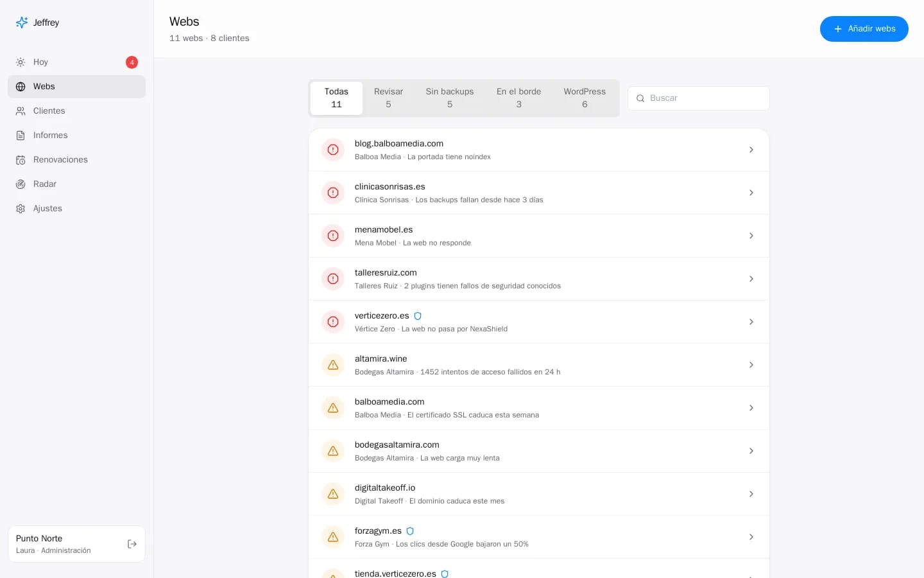Open Ajustes from the sidebar
Viewport: 924px width, 578px height.
(x=76, y=209)
